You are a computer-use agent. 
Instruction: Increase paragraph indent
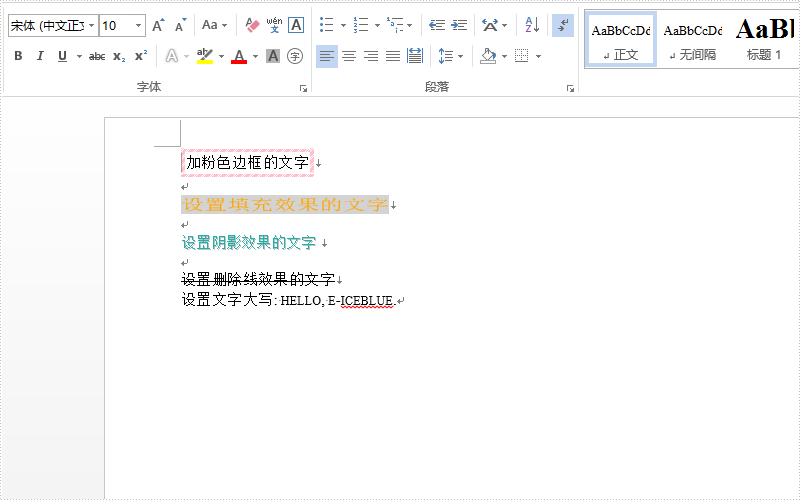pos(459,25)
